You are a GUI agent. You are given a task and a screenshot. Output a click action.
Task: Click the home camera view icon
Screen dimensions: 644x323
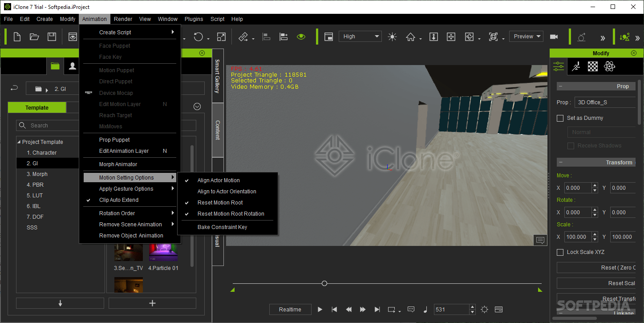tap(411, 37)
